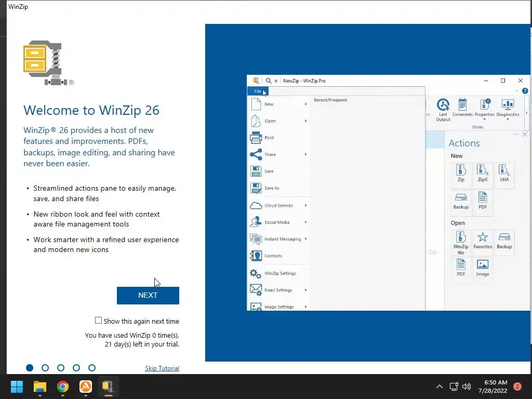Image resolution: width=532 pixels, height=399 pixels.
Task: Click the Social Media icon
Action: coord(256,222)
